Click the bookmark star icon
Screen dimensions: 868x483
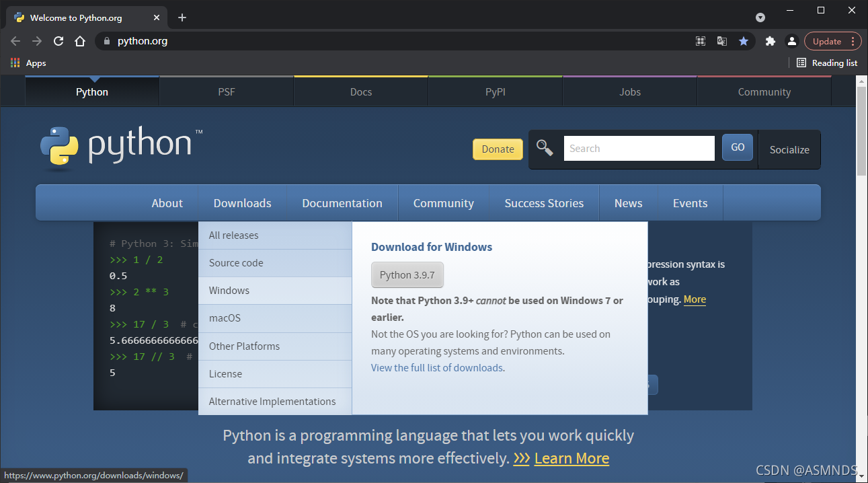point(744,41)
